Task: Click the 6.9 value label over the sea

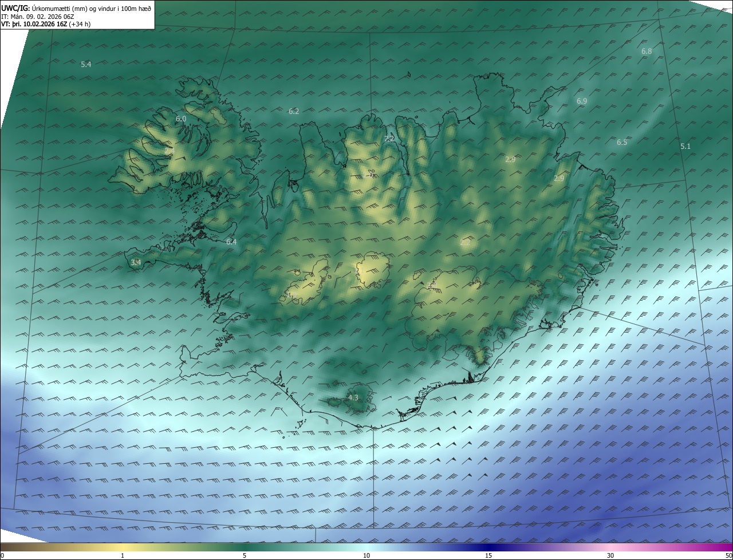Action: pyautogui.click(x=582, y=101)
